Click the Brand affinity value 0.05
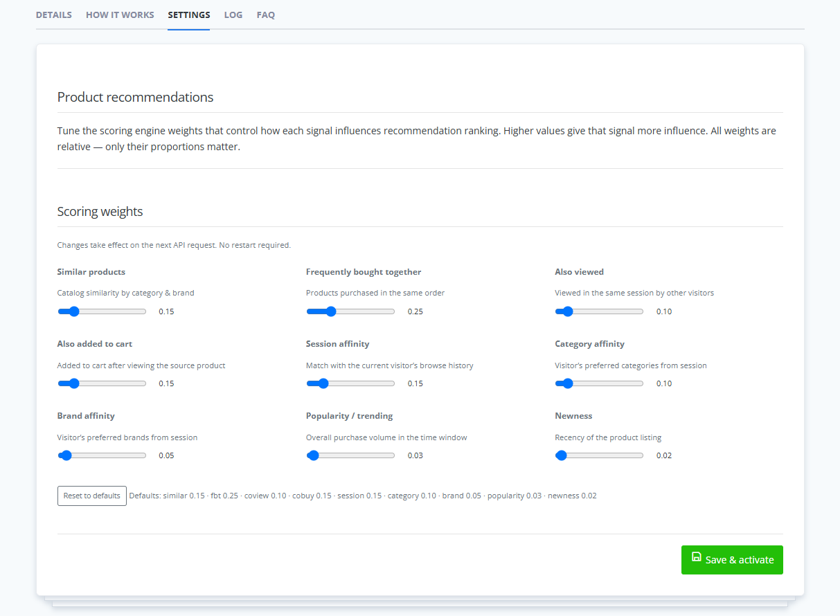The height and width of the screenshot is (616, 840). tap(166, 455)
